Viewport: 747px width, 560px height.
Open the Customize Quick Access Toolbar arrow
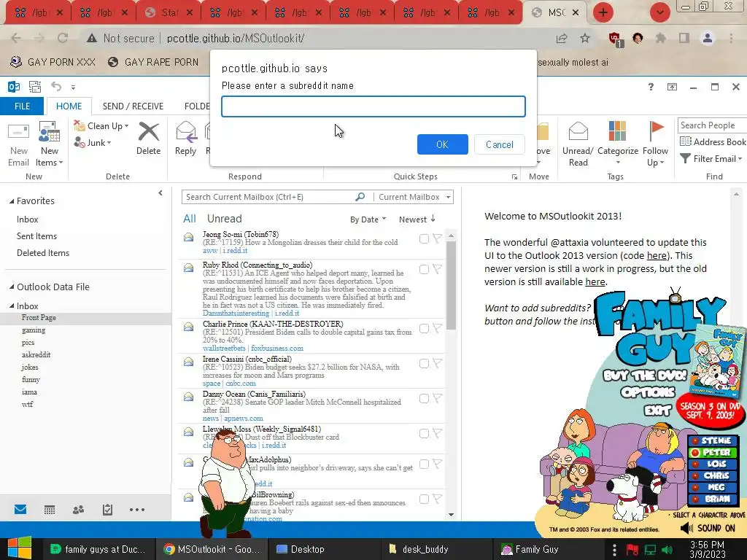tap(73, 87)
